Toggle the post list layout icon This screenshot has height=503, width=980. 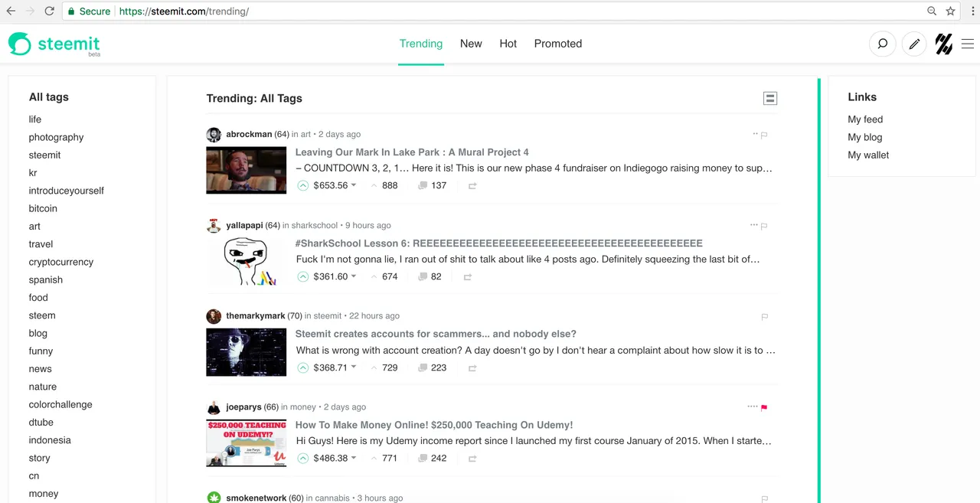pos(770,98)
